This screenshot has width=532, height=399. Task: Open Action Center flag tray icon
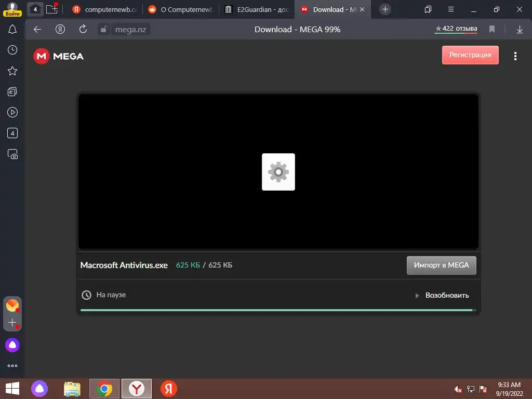[x=483, y=389]
